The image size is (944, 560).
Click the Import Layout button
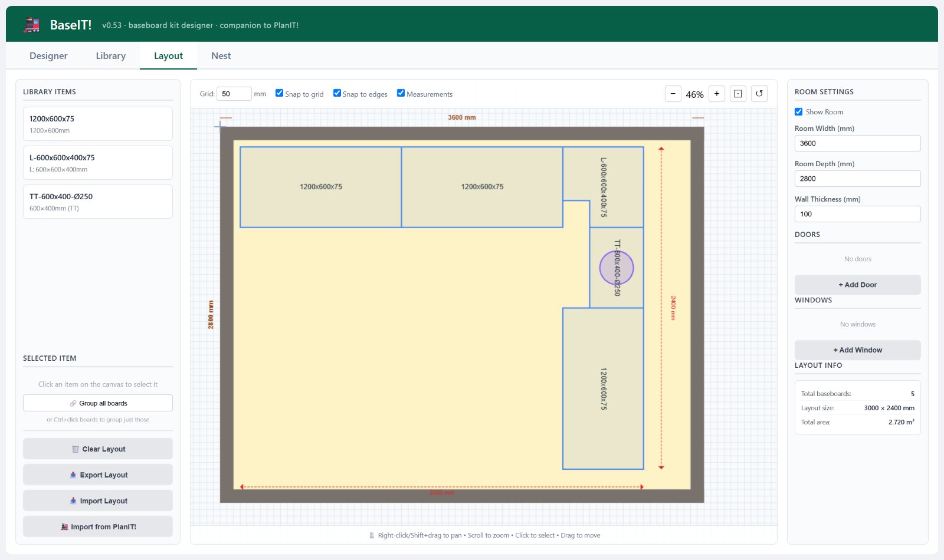pos(98,500)
